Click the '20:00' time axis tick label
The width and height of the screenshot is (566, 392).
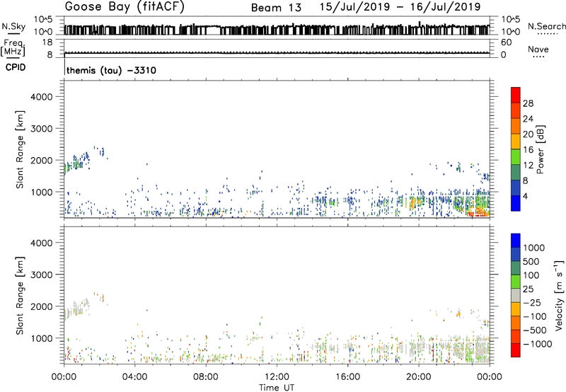click(419, 377)
